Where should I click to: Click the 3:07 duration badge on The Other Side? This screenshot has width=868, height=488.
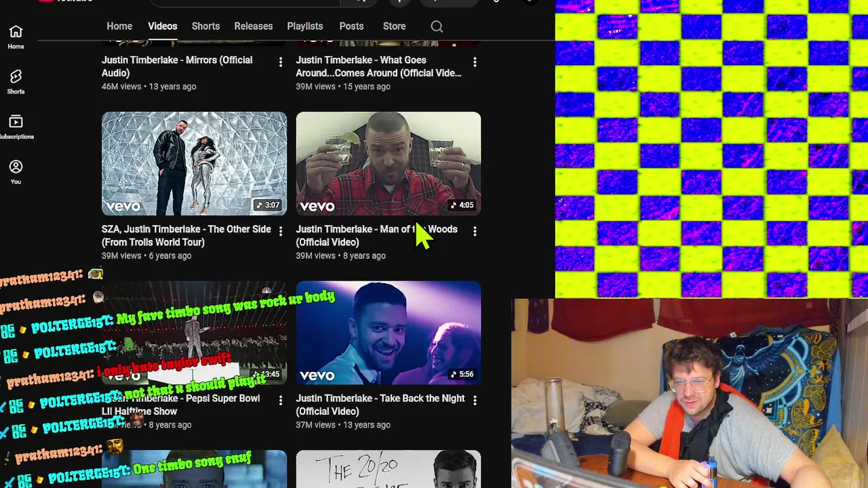(267, 205)
